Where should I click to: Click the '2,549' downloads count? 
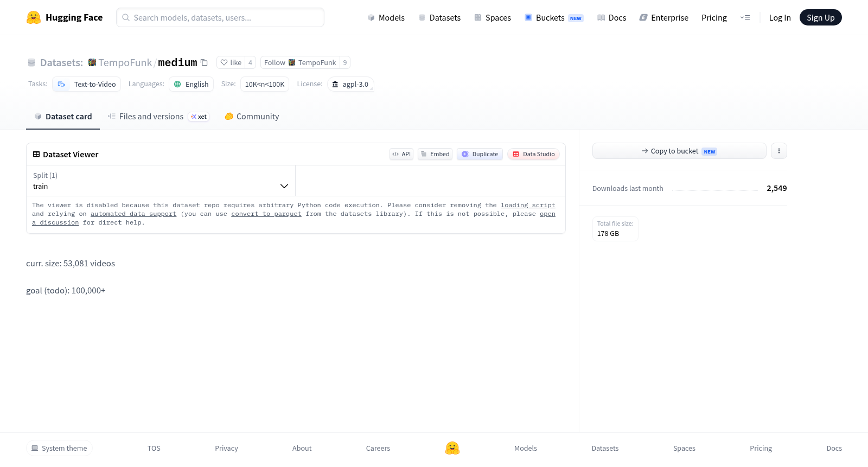pyautogui.click(x=776, y=188)
